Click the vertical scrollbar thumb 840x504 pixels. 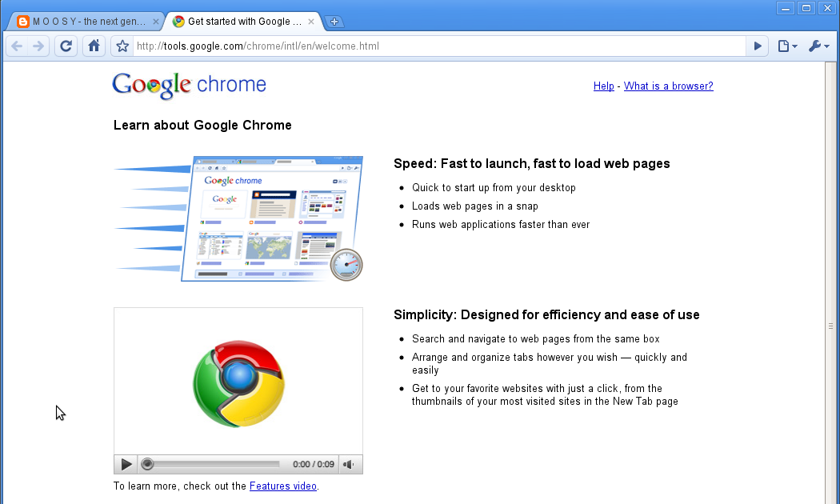coord(831,326)
